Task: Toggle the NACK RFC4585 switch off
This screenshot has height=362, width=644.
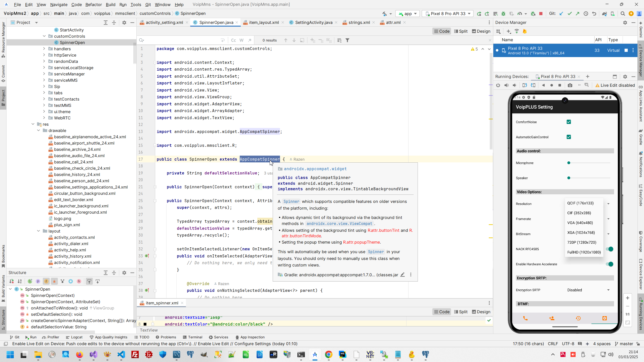Action: coord(610,249)
